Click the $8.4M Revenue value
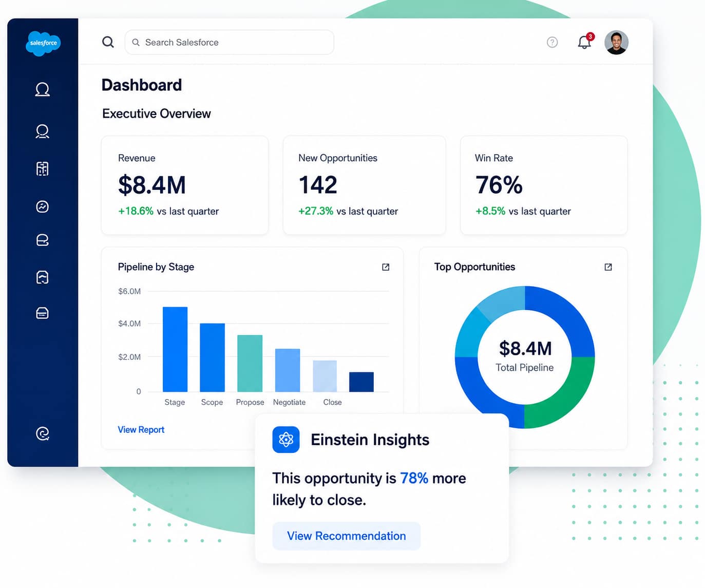The image size is (705, 588). (x=152, y=185)
